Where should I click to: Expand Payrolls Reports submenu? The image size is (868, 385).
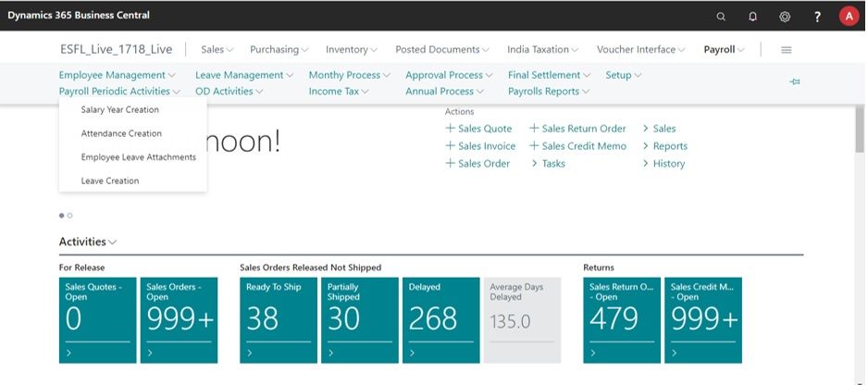(x=549, y=92)
